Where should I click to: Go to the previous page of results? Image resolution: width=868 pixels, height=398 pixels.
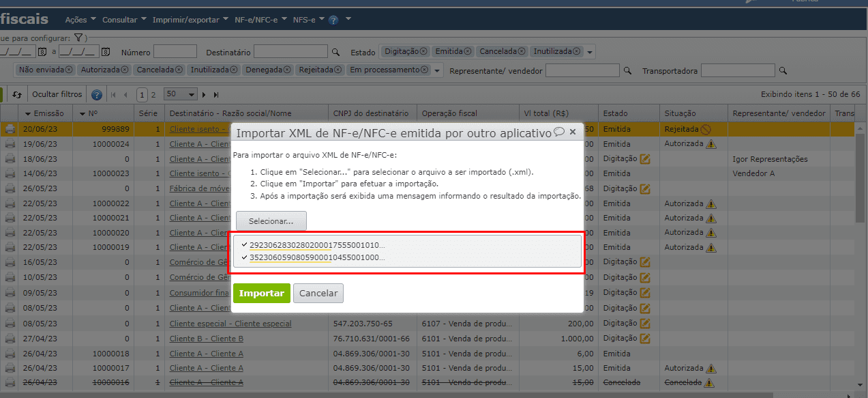(x=125, y=94)
